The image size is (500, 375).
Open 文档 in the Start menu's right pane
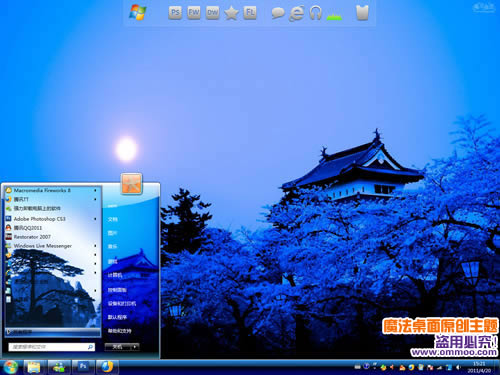pos(112,219)
